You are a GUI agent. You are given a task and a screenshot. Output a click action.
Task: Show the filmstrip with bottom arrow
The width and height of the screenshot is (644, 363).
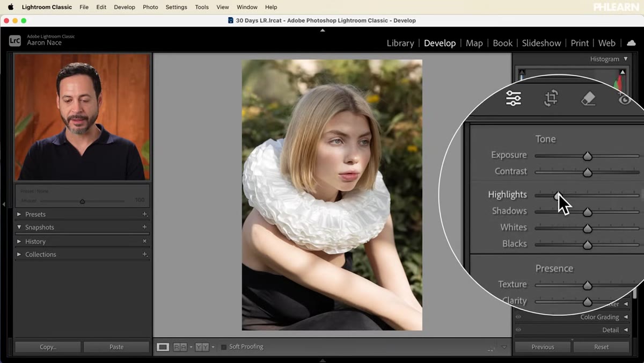pyautogui.click(x=323, y=360)
